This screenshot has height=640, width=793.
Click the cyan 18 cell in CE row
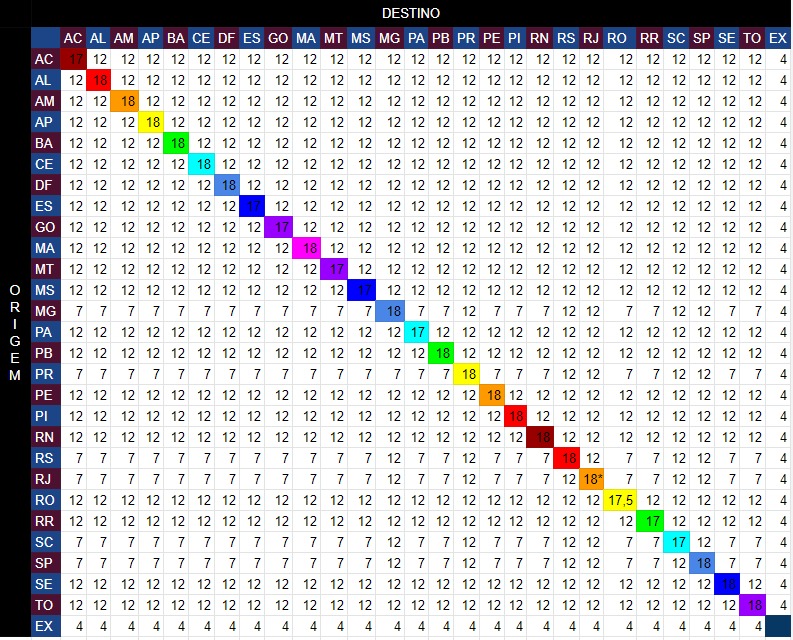coord(201,164)
